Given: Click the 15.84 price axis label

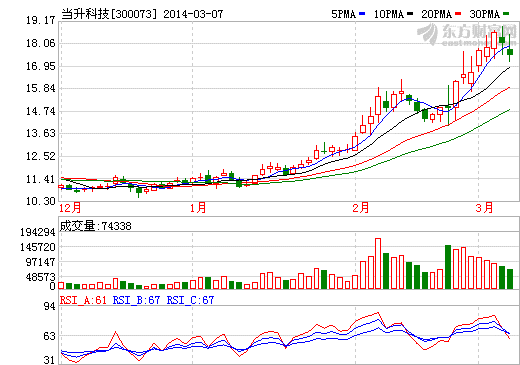Looking at the screenshot, I should [x=41, y=88].
